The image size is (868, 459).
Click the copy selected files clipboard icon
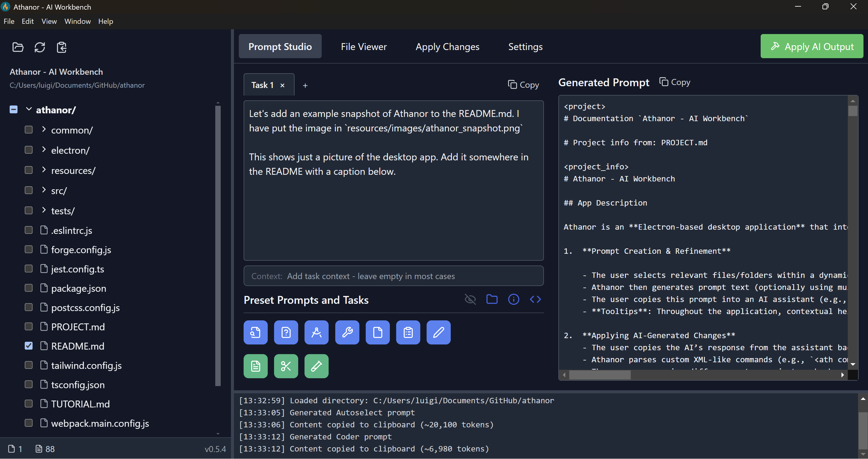click(x=62, y=47)
